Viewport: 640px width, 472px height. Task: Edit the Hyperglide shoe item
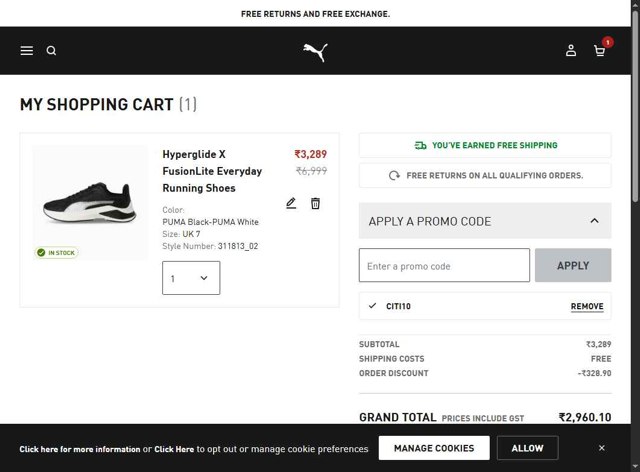click(291, 203)
